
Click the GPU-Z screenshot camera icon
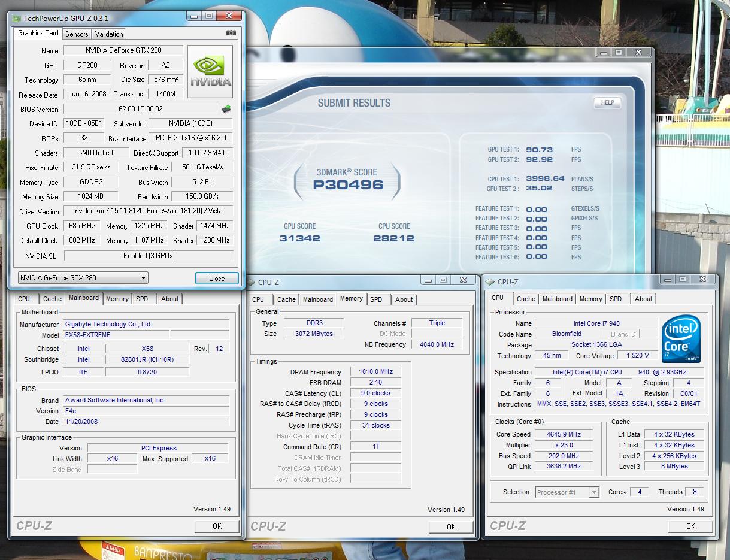(231, 34)
